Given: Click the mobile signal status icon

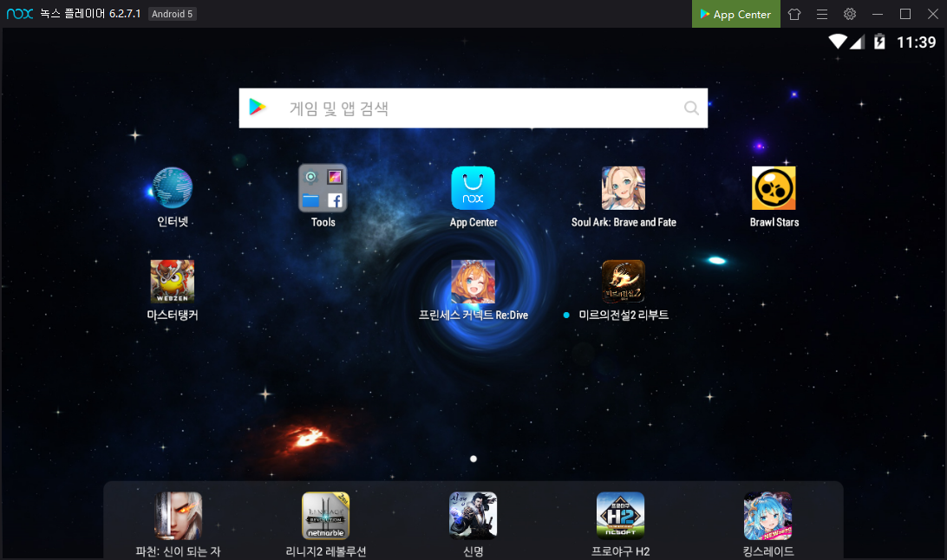Looking at the screenshot, I should pyautogui.click(x=858, y=42).
